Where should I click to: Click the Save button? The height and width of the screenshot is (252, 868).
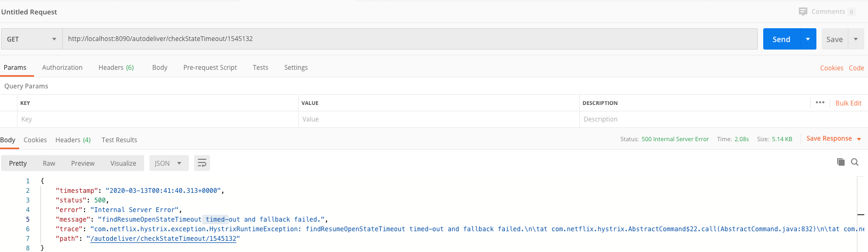[834, 39]
